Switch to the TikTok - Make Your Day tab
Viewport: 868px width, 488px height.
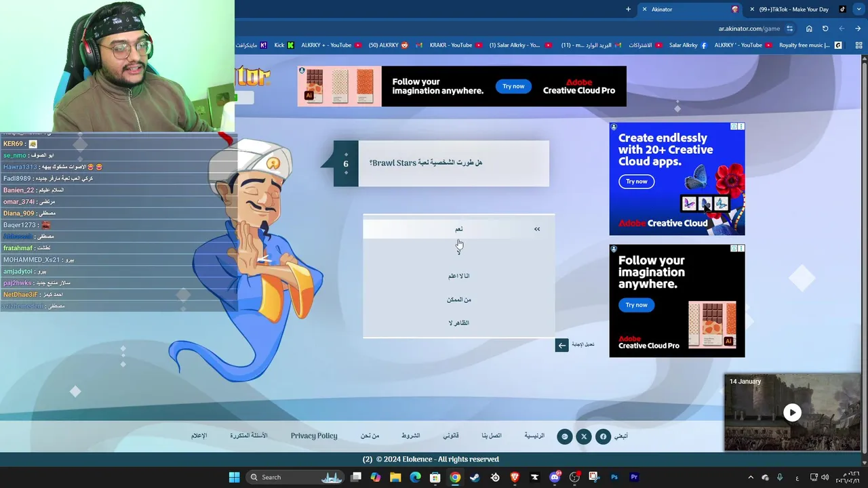[x=799, y=9]
